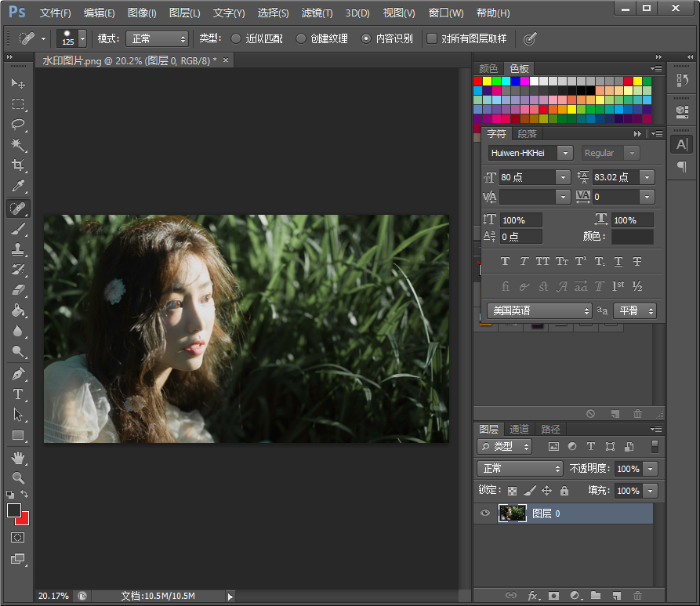Open the 模式 blend mode dropdown
Viewport: 700px width, 606px height.
coord(157,38)
